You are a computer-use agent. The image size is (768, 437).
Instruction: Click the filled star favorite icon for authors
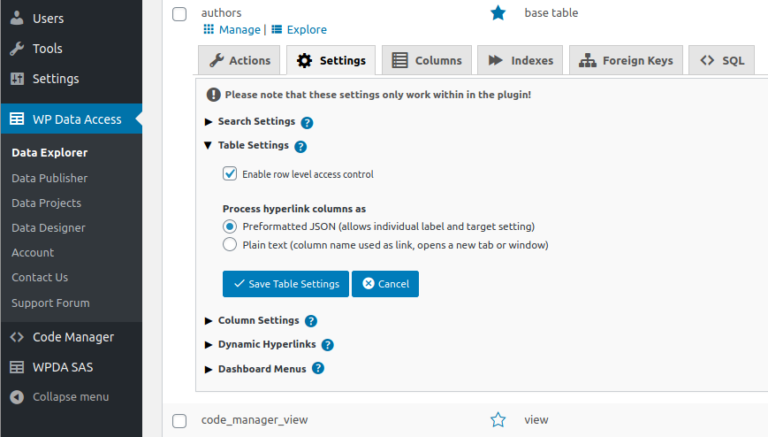pos(498,13)
